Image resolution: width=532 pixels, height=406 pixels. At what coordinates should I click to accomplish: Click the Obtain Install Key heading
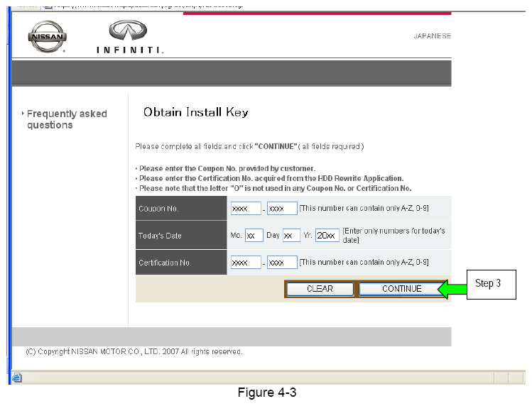tap(195, 112)
